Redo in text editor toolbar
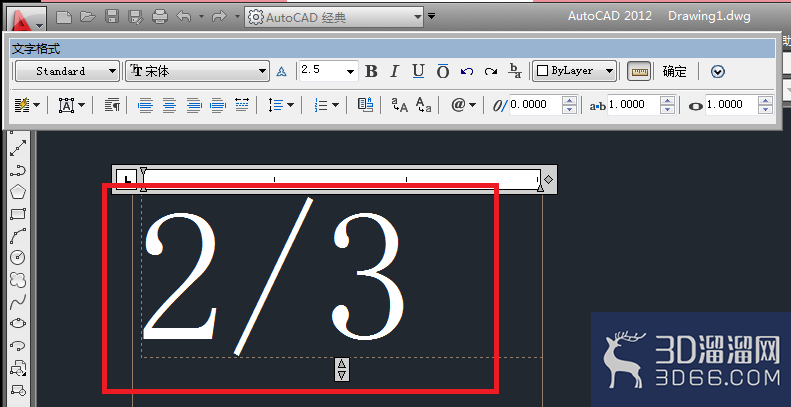 point(490,71)
